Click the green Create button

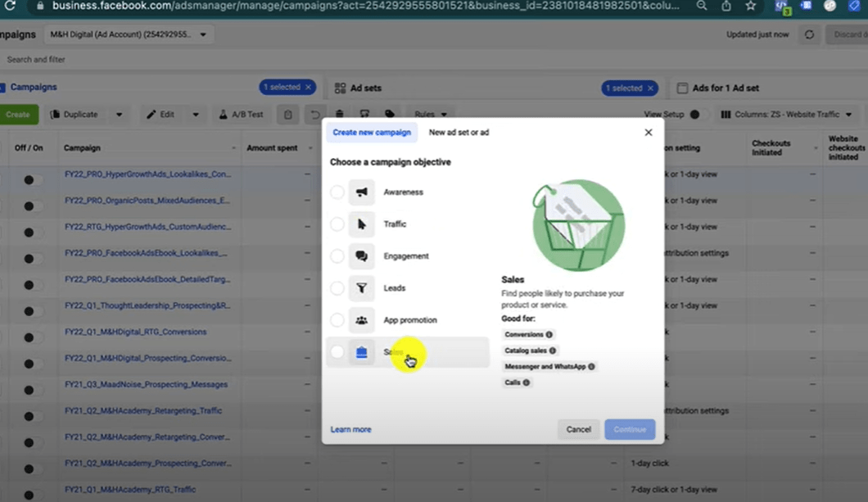click(18, 115)
